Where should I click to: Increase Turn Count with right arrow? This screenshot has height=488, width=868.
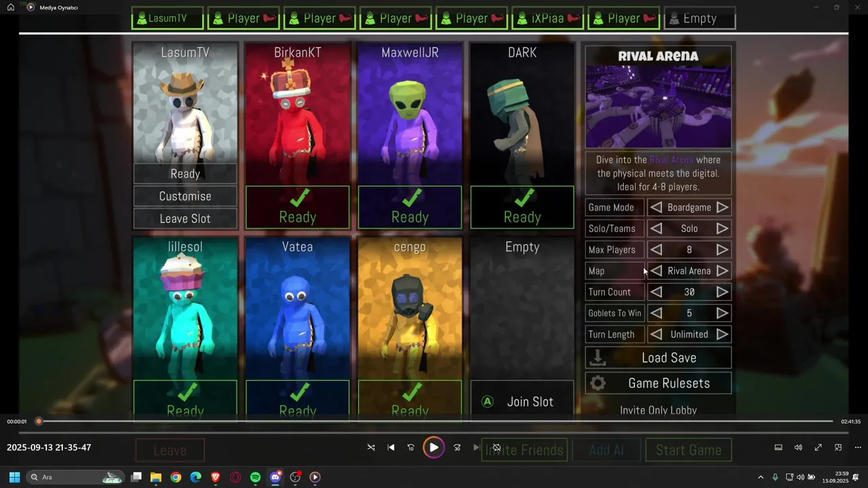coord(722,292)
